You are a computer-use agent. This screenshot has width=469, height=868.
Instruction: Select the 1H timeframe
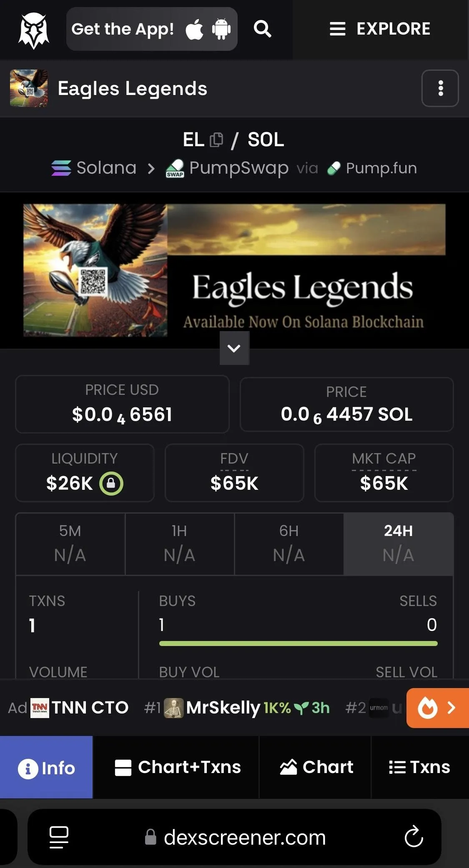179,543
